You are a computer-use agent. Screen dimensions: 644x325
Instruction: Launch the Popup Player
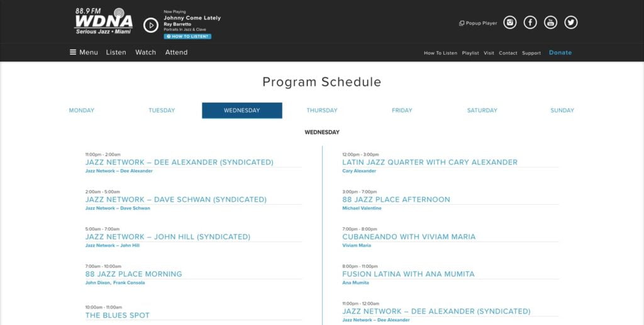pyautogui.click(x=478, y=23)
